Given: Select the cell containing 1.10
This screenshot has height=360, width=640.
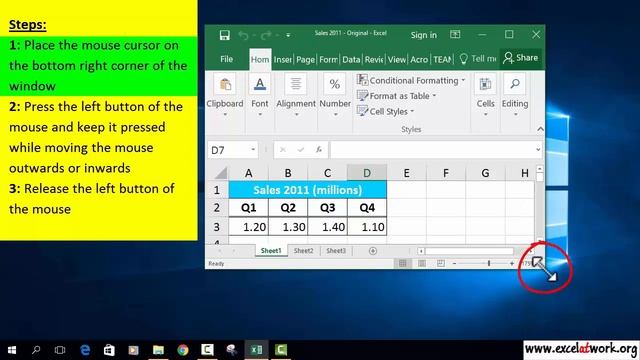Looking at the screenshot, I should (367, 227).
